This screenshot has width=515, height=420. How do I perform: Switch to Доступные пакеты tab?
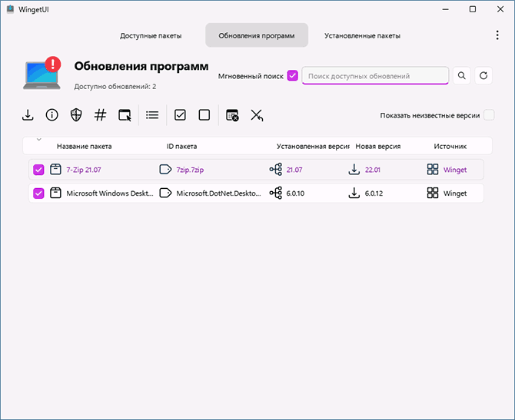[151, 35]
